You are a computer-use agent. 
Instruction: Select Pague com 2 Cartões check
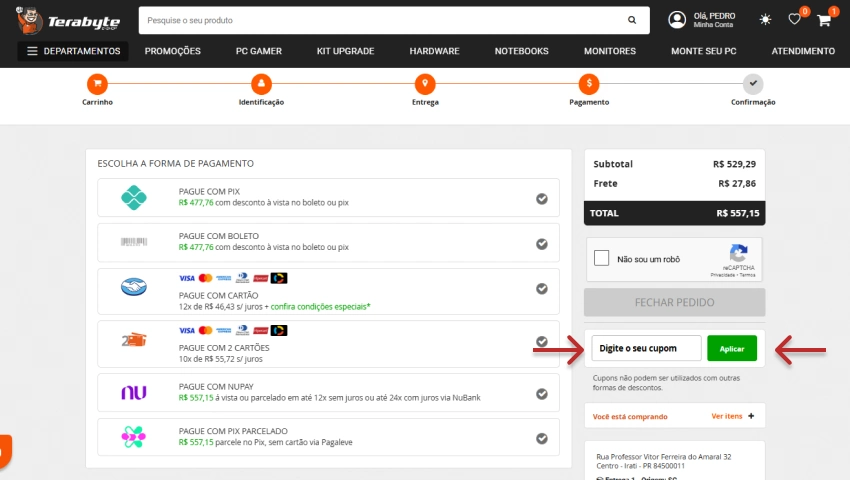click(542, 341)
